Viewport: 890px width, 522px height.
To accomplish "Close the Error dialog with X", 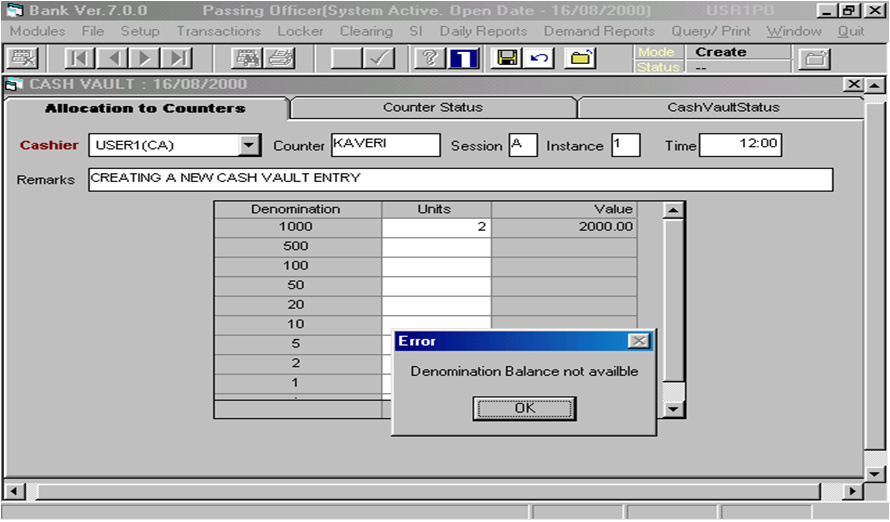I will [638, 341].
